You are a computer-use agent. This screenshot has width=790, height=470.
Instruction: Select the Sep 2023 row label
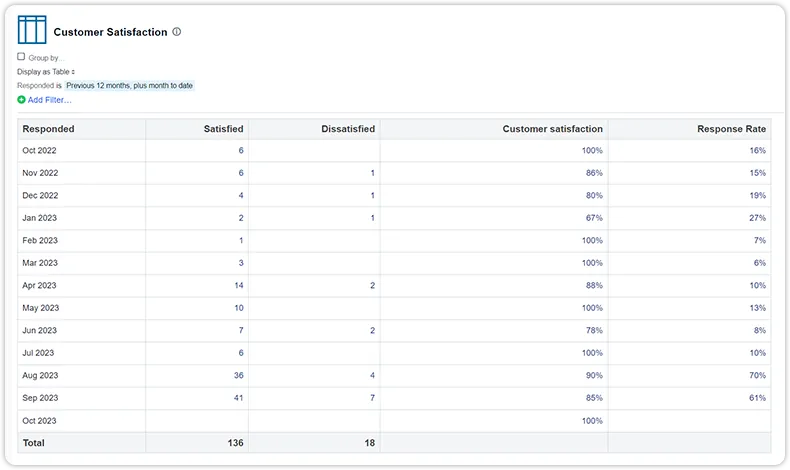pyautogui.click(x=40, y=398)
